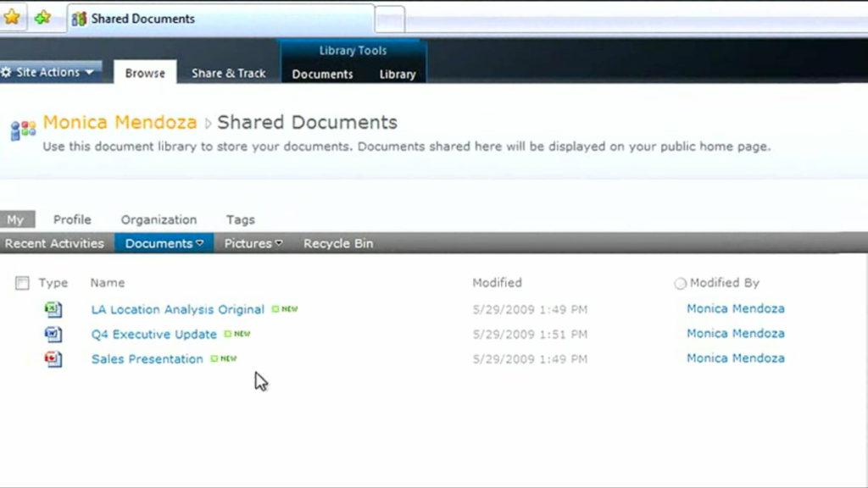This screenshot has width=868, height=488.
Task: Tick the select-all checkbox in the header row
Action: 22,283
